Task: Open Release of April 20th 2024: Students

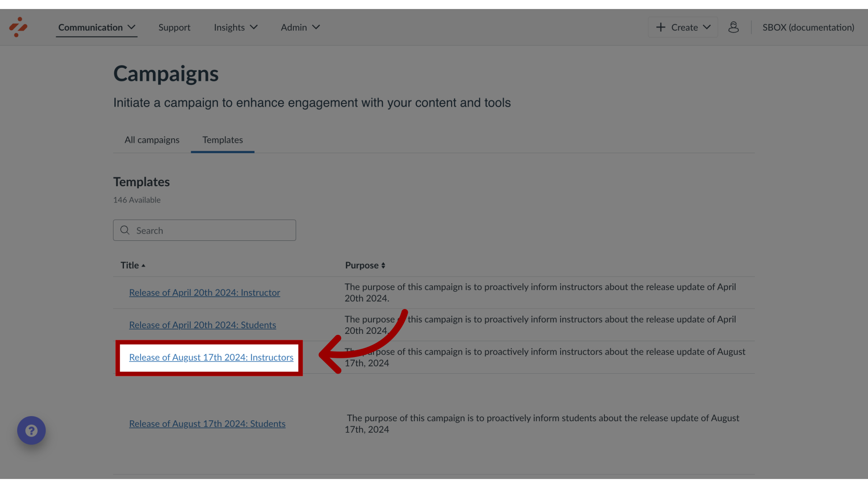Action: click(x=203, y=325)
